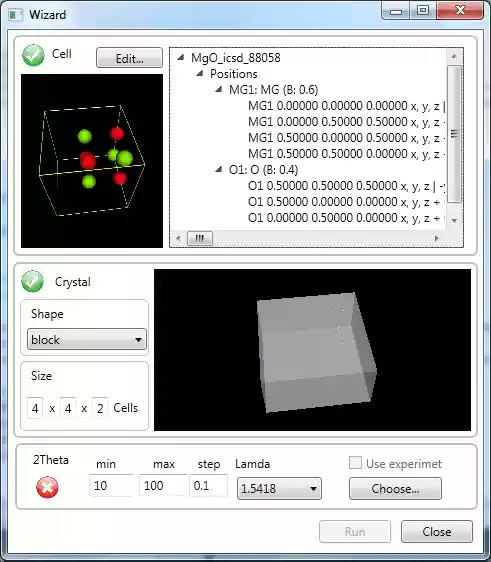This screenshot has height=562, width=491.
Task: Click the gray crystal block 3D preview
Action: click(312, 350)
